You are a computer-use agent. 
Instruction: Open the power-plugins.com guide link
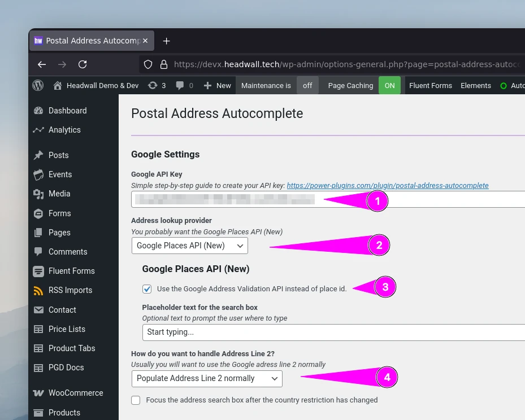point(388,186)
